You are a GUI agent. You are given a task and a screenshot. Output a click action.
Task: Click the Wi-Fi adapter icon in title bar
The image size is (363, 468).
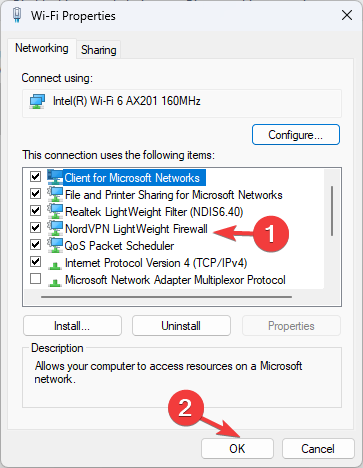17,15
